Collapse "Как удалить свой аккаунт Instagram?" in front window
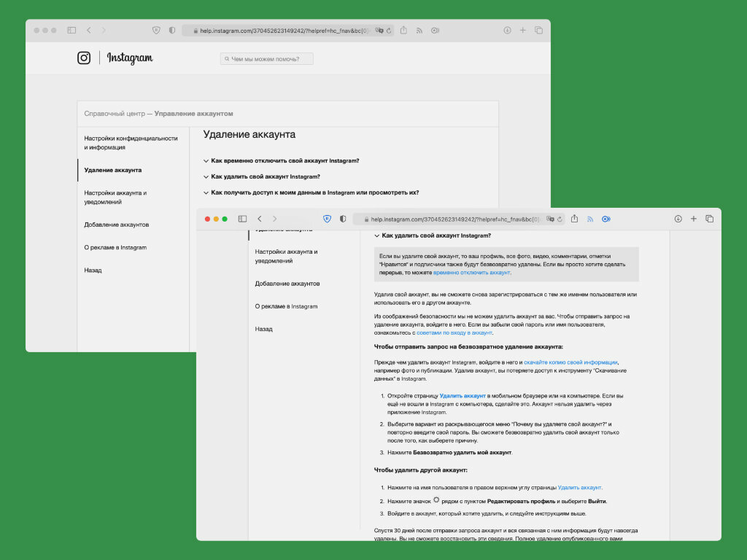Screen dimensions: 747x560 (x=432, y=236)
